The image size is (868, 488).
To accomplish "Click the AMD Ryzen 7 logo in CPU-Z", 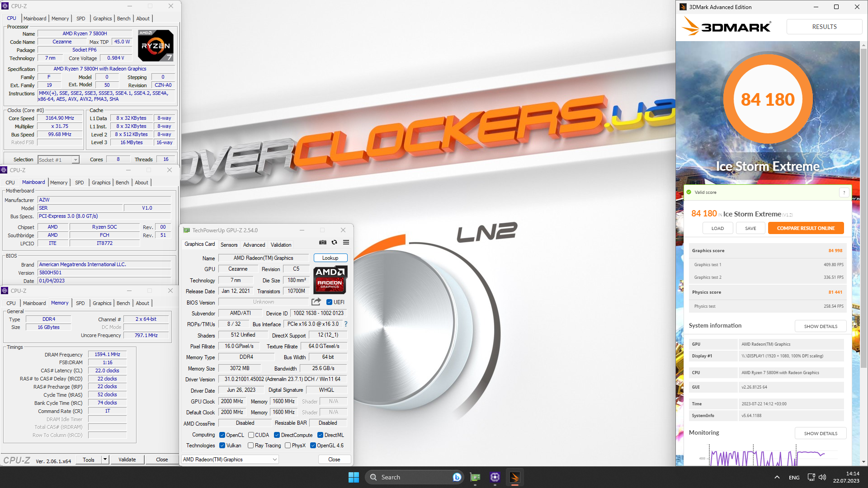I will click(156, 46).
